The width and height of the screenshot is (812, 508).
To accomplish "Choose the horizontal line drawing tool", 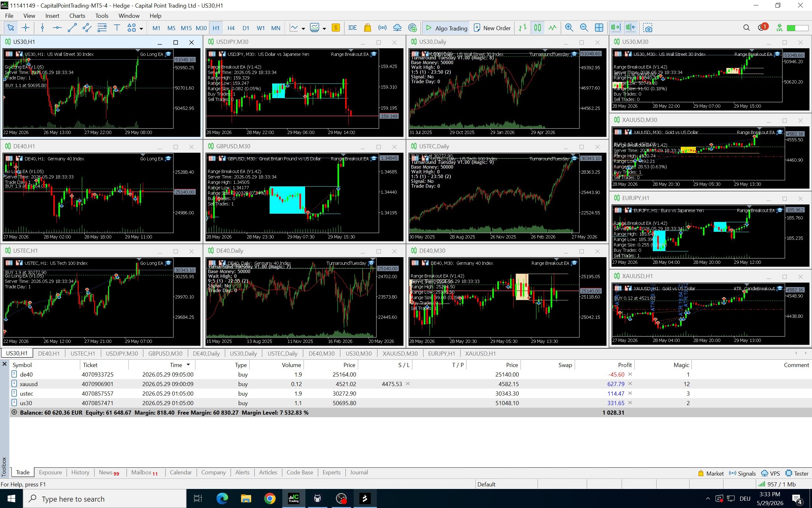I will (x=57, y=28).
